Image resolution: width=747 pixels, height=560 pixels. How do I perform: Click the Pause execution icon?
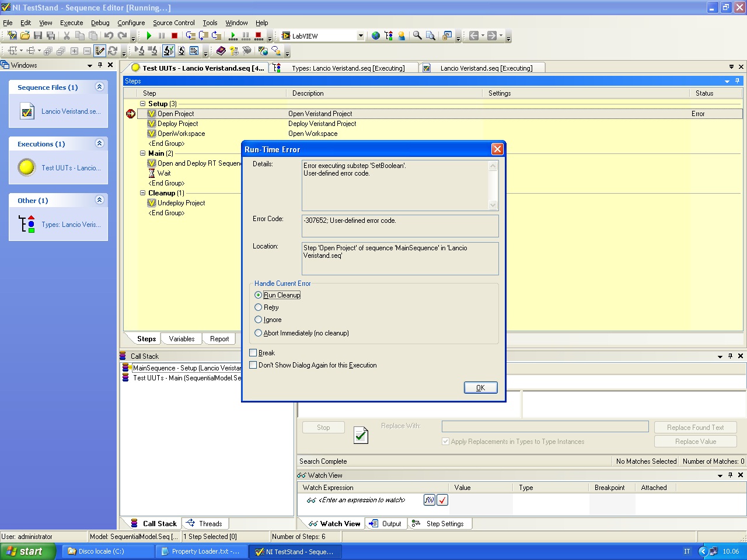coord(162,36)
